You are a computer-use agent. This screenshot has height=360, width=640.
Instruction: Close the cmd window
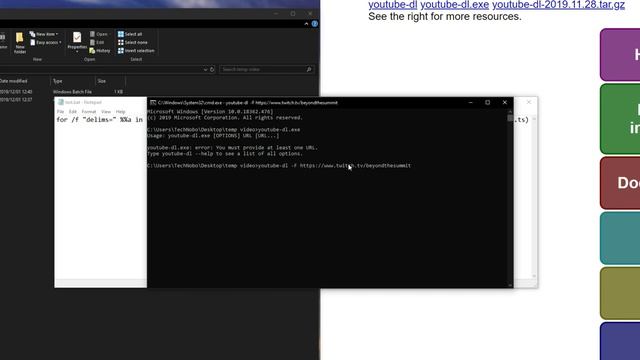point(505,102)
